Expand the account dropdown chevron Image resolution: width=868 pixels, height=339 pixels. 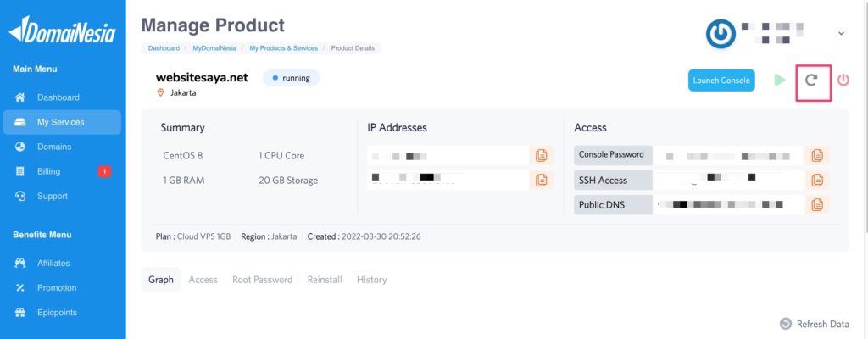(841, 34)
